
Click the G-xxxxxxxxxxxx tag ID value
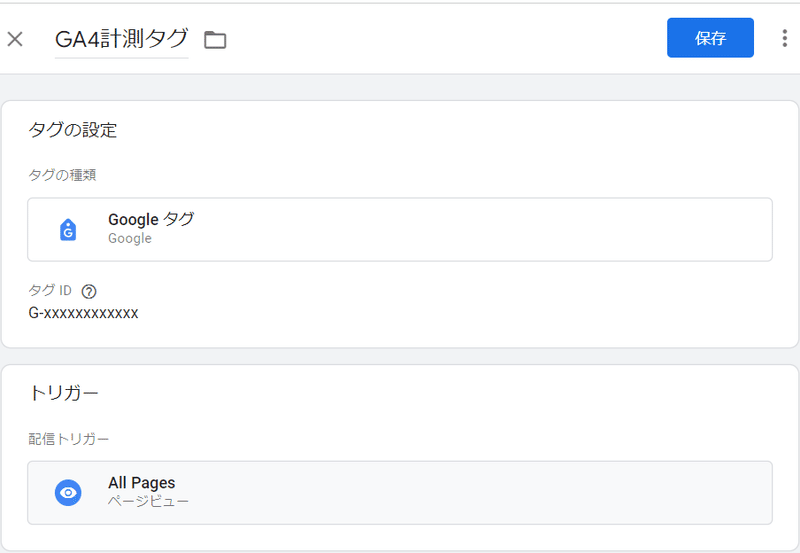point(83,313)
